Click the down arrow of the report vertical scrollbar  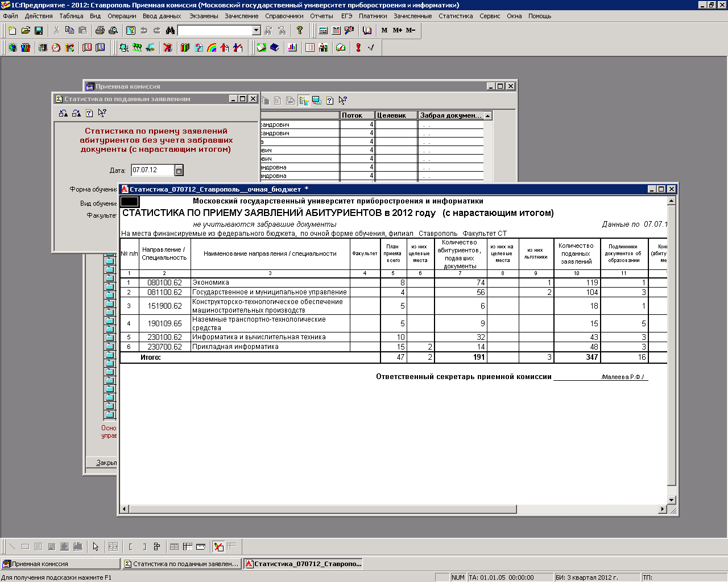672,500
